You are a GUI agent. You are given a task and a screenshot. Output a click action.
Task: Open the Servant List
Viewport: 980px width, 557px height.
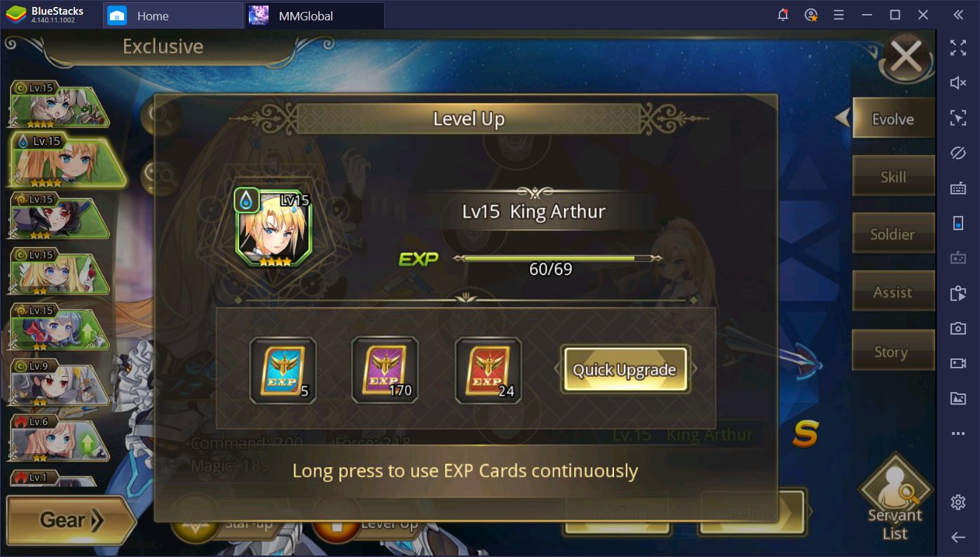tap(896, 499)
